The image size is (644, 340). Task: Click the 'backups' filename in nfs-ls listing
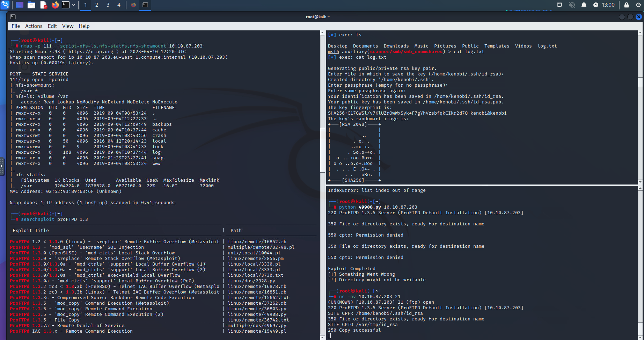[x=162, y=124]
